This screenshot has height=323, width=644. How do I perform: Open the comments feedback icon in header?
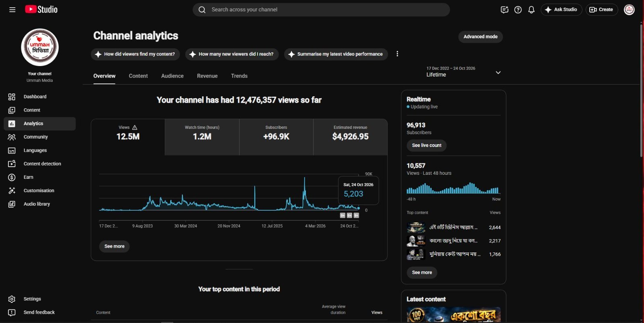(504, 10)
